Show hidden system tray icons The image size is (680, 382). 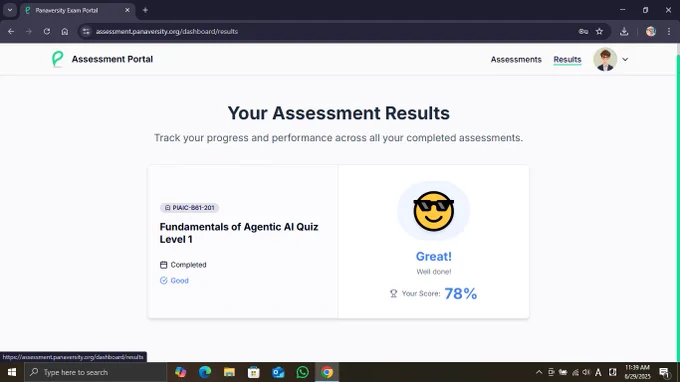pos(539,372)
